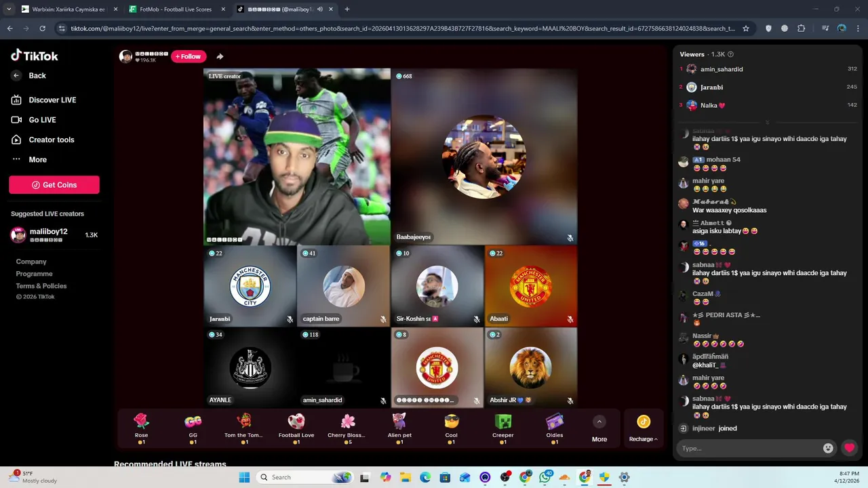Send the Tom the Tom gift
The width and height of the screenshot is (868, 488).
[243, 428]
